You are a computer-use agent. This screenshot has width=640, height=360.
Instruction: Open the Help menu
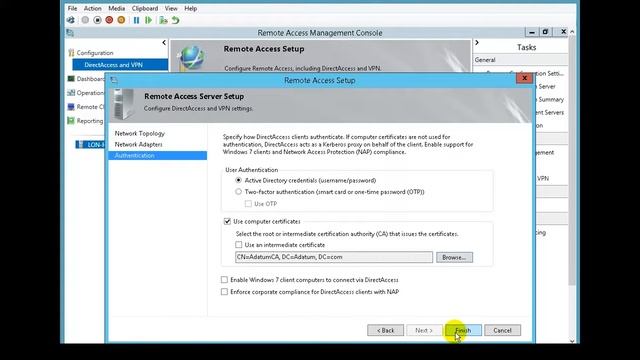191,8
